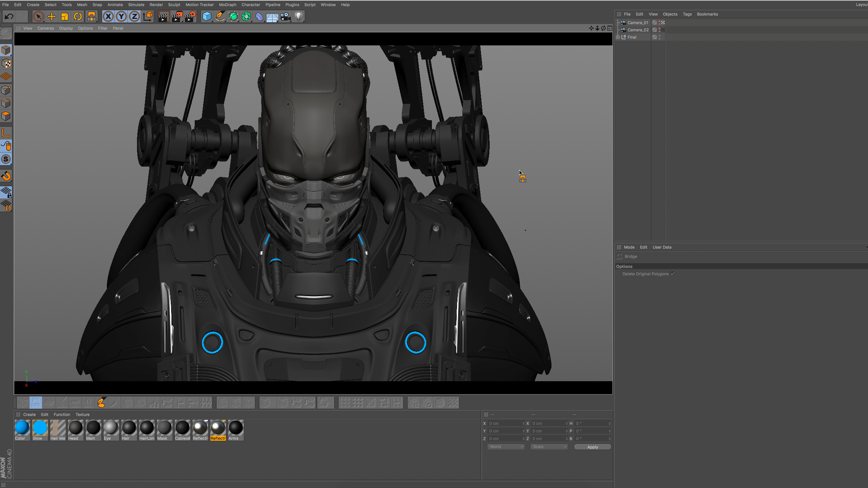Toggle Camera_01 active camera tag
This screenshot has width=868, height=488.
tap(663, 23)
